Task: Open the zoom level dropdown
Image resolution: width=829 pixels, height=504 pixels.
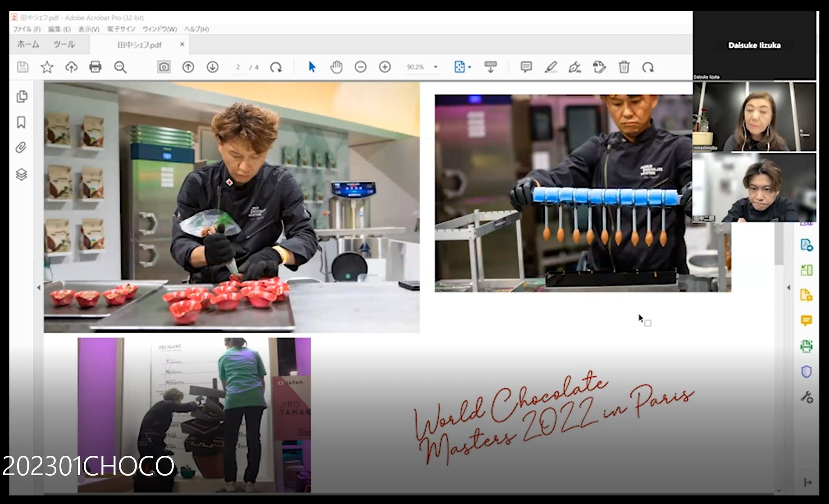Action: pyautogui.click(x=436, y=67)
